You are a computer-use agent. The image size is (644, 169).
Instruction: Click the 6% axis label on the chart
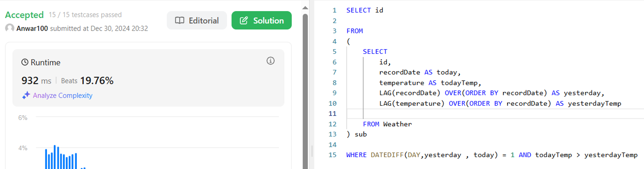coord(23,118)
